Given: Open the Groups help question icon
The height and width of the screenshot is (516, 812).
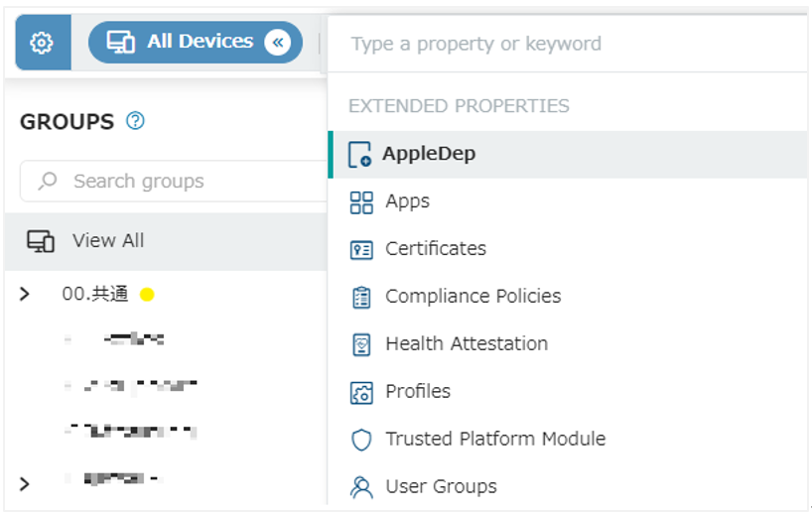Looking at the screenshot, I should pos(136,121).
